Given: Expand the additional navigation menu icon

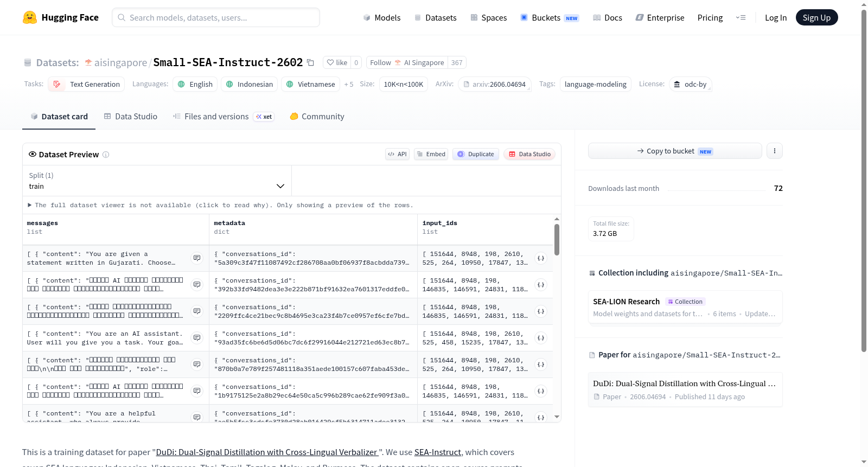Looking at the screenshot, I should [741, 17].
